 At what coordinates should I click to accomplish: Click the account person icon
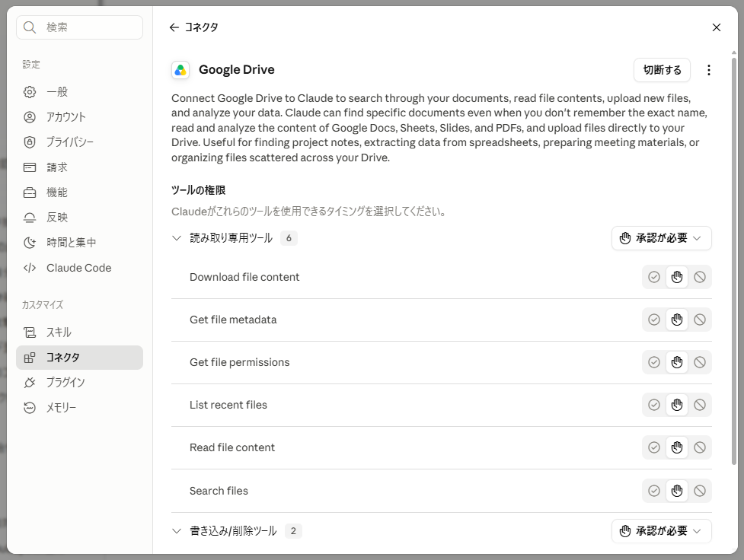[30, 117]
